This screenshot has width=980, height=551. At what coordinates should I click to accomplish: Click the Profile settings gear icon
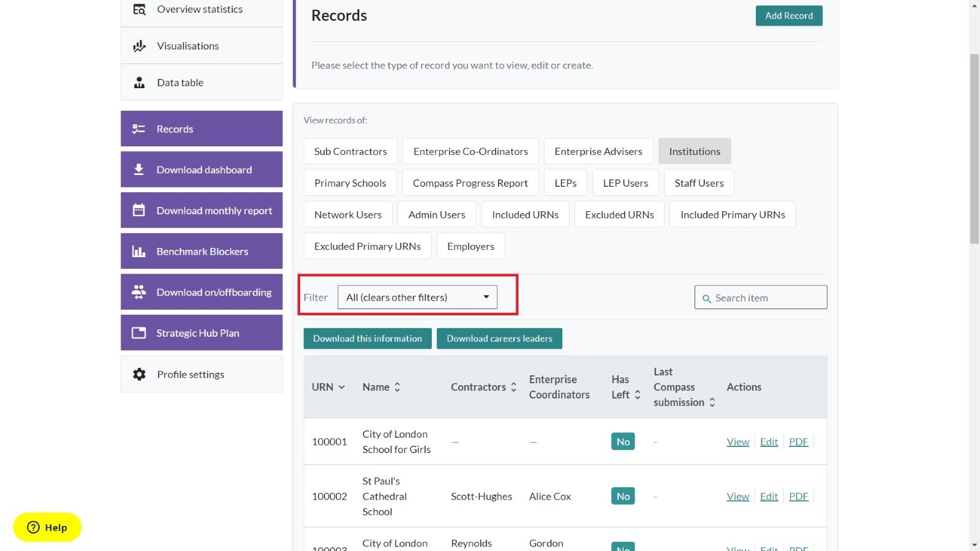pos(140,374)
